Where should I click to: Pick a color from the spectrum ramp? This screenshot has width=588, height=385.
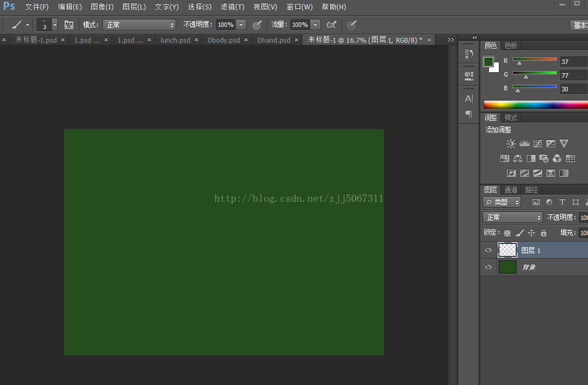pos(536,104)
